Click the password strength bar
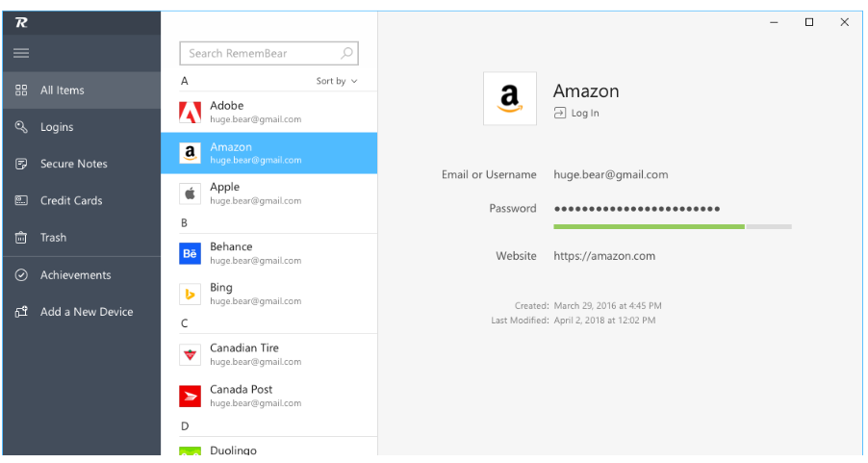 click(672, 227)
